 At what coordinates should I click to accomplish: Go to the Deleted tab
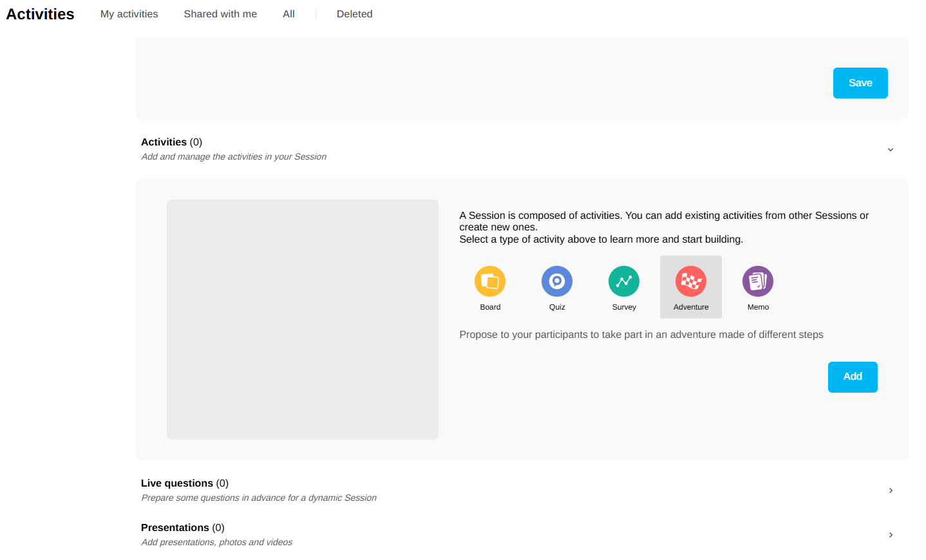point(354,14)
